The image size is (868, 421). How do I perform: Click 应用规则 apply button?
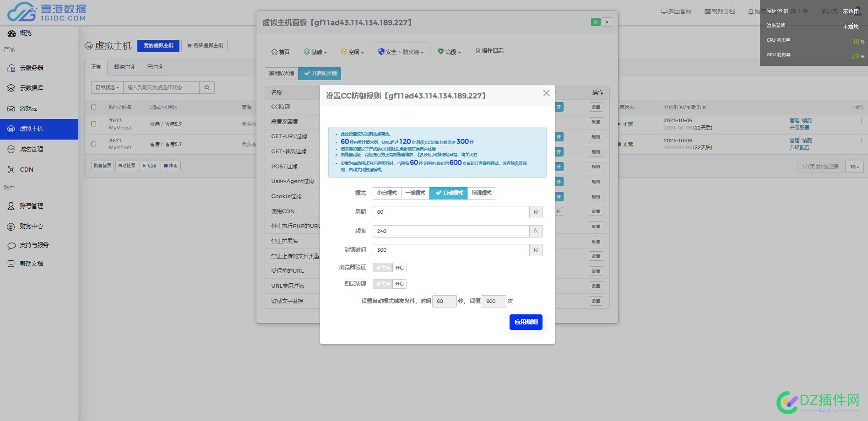click(x=526, y=322)
